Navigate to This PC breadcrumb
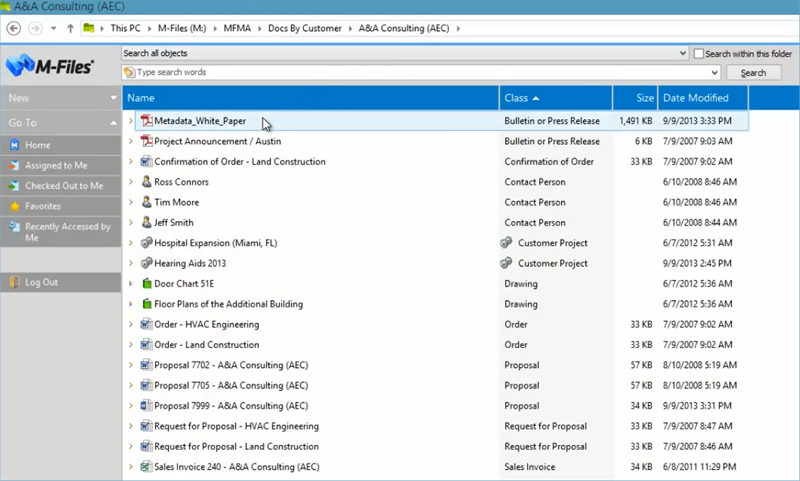800x481 pixels. point(126,29)
